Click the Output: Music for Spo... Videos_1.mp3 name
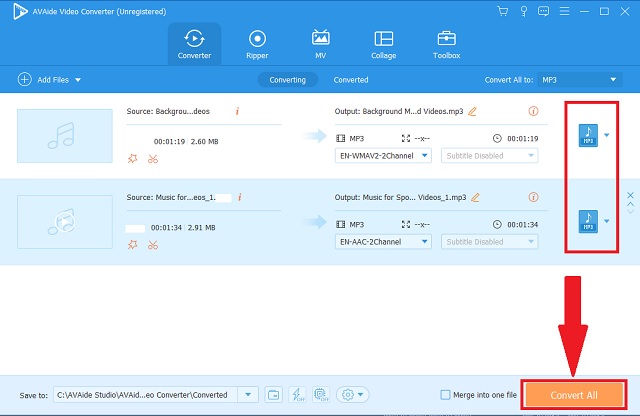This screenshot has height=416, width=640. pos(400,197)
